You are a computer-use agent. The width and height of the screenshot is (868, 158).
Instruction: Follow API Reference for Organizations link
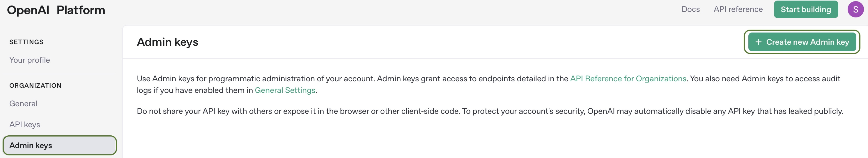pyautogui.click(x=628, y=79)
